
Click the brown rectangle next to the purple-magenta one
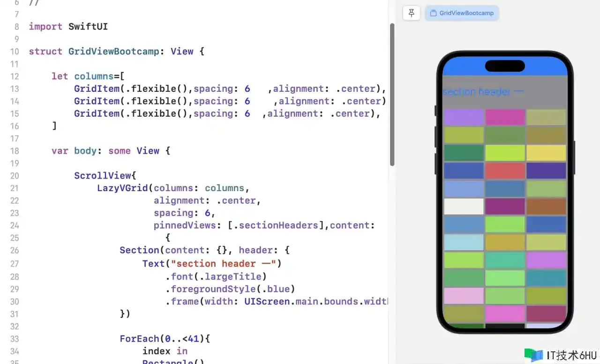point(546,206)
